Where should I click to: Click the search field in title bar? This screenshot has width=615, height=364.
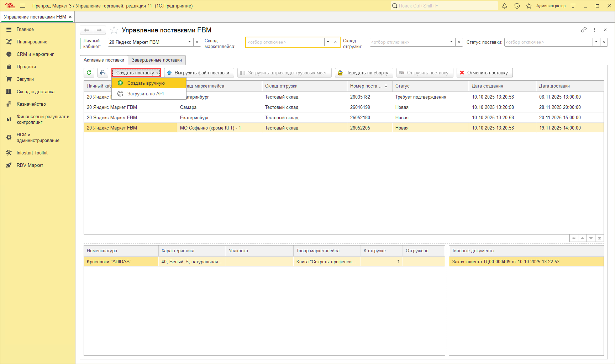pyautogui.click(x=445, y=6)
